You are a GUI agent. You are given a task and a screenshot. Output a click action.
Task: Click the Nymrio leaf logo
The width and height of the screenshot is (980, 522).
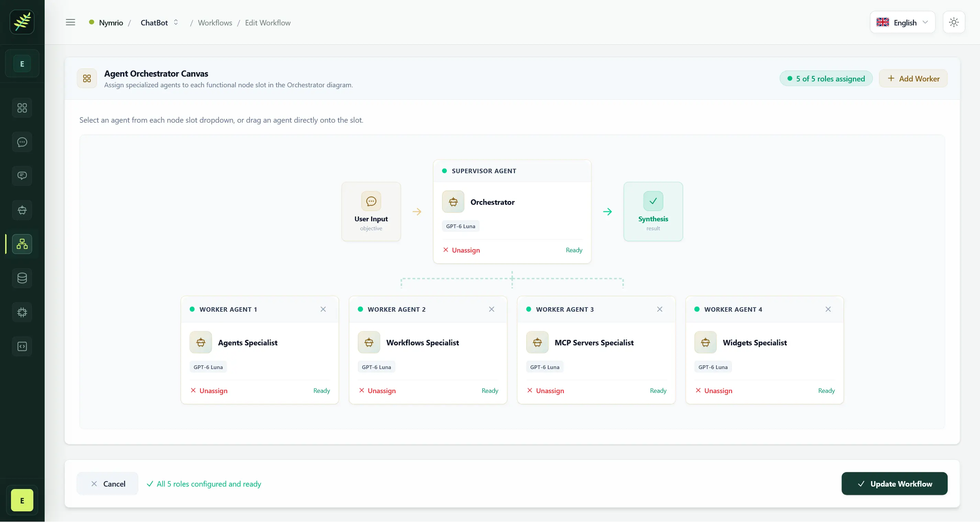click(x=22, y=22)
